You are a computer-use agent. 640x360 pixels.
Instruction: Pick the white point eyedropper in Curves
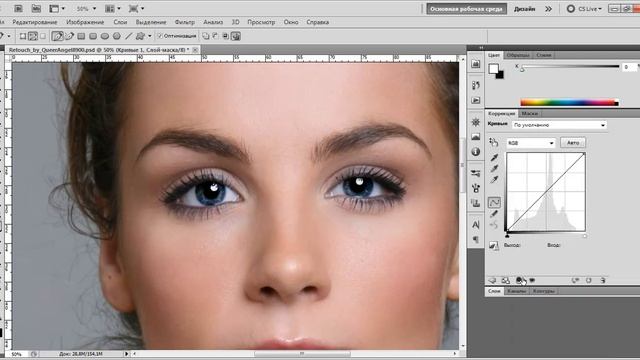coord(494,180)
